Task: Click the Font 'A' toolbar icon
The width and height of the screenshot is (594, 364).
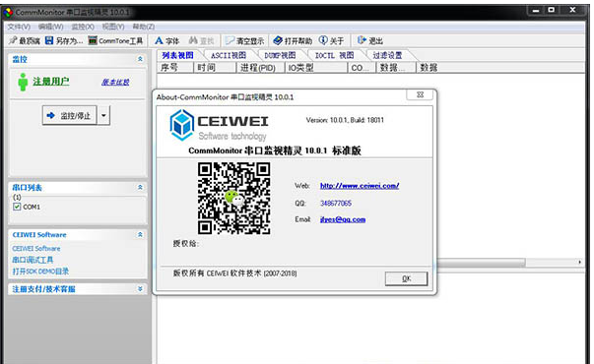Action: tap(159, 40)
